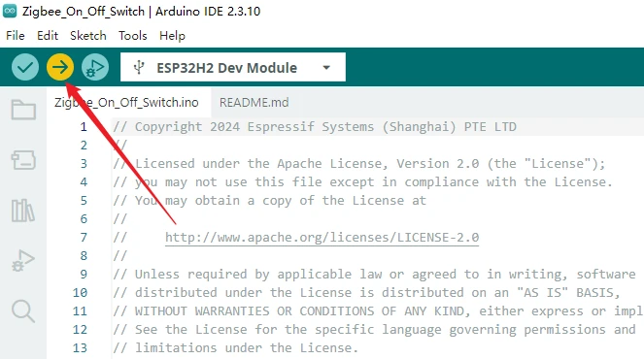Viewport: 644px width, 359px height.
Task: Click line number 1 in gutter
Action: coord(84,127)
